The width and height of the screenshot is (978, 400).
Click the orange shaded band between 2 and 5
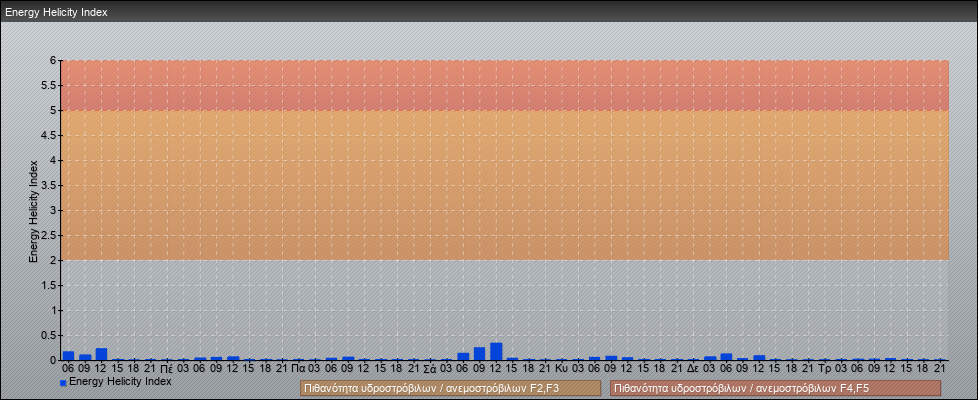[505, 185]
